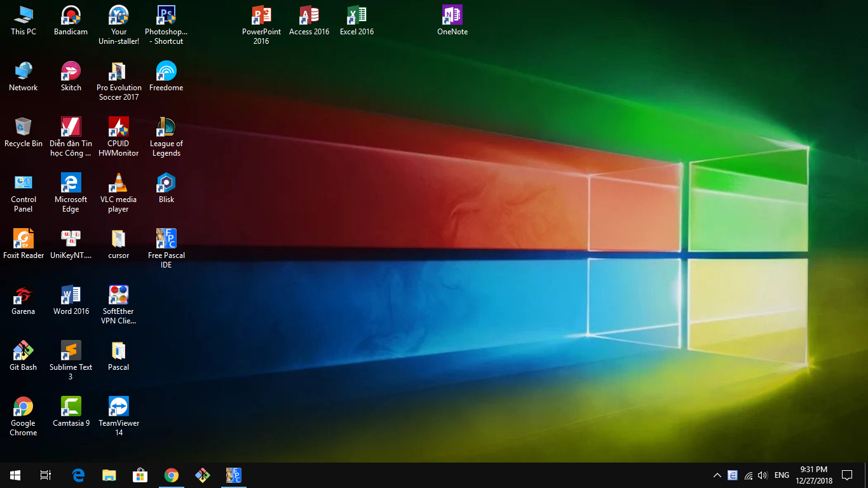Expand hidden system tray icons
This screenshot has width=868, height=488.
coord(717,475)
